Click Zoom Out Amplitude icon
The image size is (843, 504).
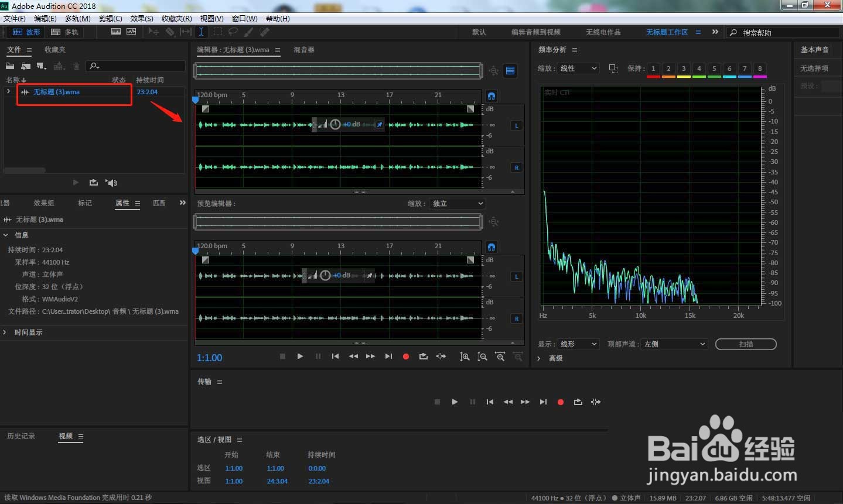tap(482, 356)
